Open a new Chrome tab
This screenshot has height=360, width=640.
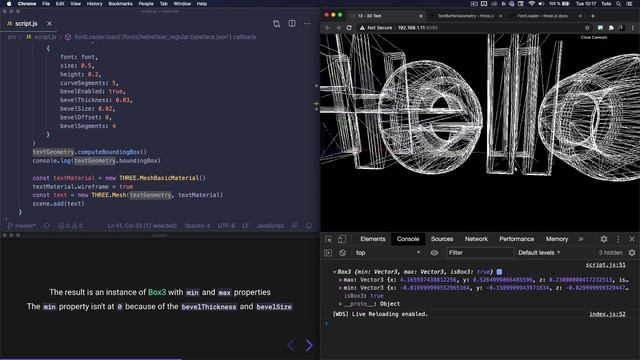tap(593, 16)
